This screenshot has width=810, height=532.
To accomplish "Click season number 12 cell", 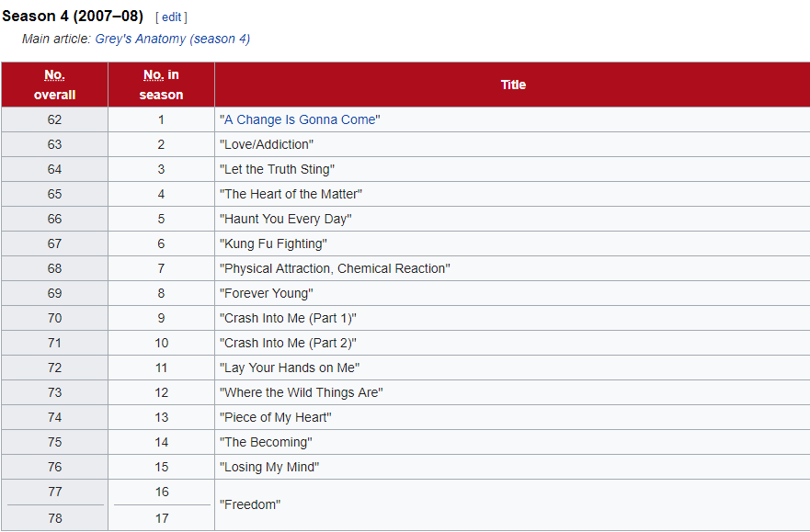I will [161, 392].
